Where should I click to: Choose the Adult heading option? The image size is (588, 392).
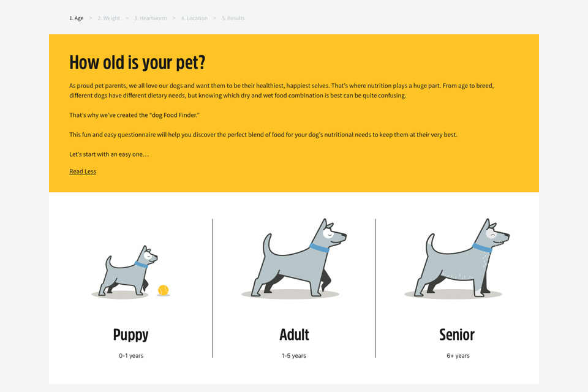click(294, 334)
